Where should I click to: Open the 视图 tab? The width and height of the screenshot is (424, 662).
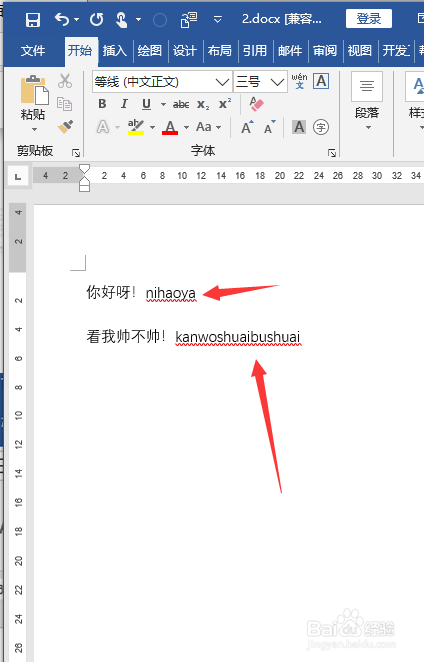(x=359, y=51)
